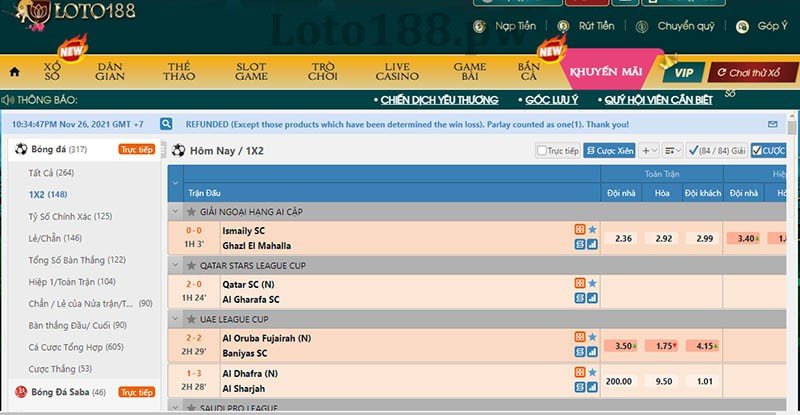Click the page vertical scrollbar thumb
The image size is (800, 415).
[792, 127]
